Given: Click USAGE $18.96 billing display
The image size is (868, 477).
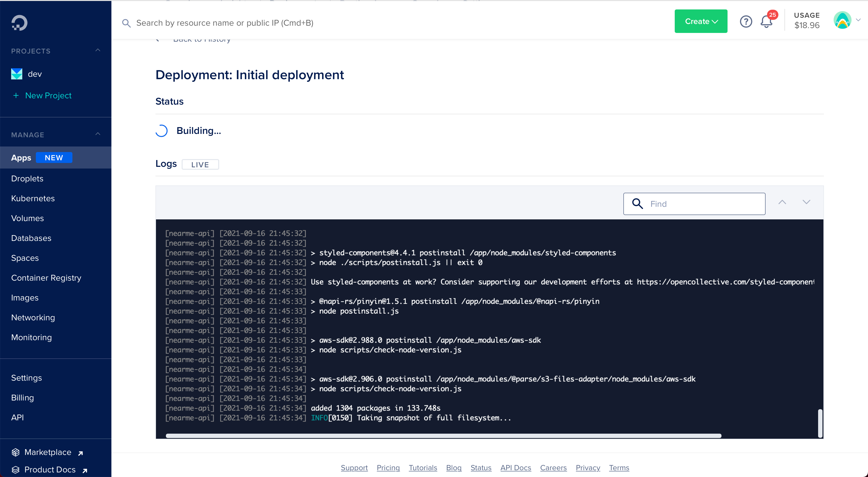Looking at the screenshot, I should 807,22.
